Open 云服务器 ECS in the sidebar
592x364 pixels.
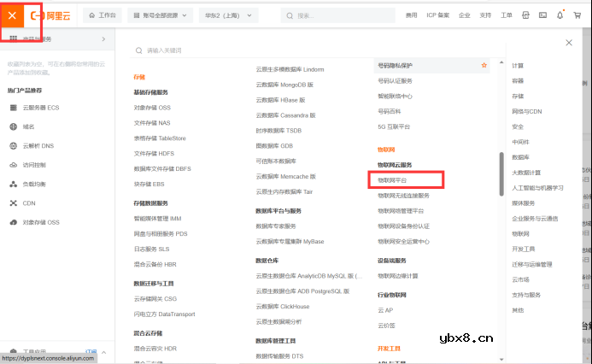[x=41, y=108]
